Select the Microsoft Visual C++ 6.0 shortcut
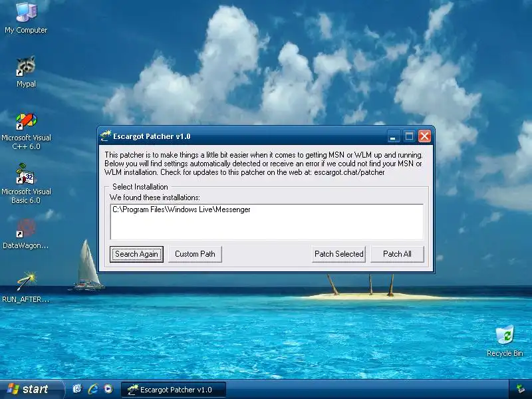The image size is (532, 399). (x=26, y=131)
